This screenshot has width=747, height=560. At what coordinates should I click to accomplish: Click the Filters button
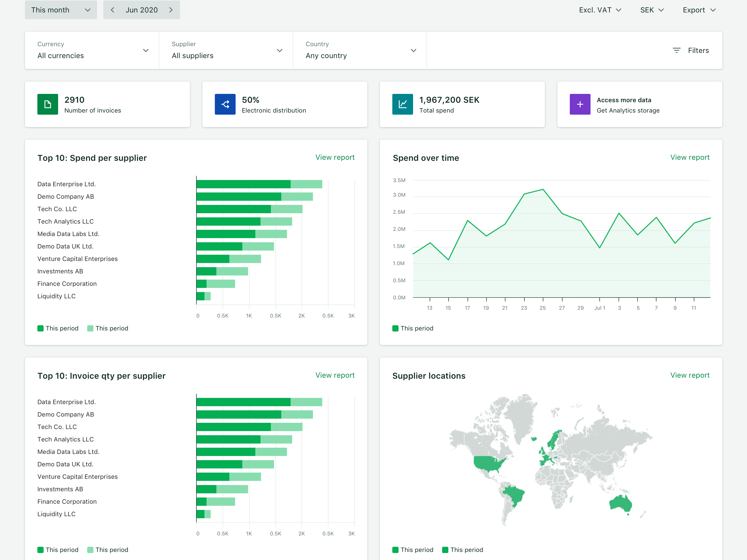[x=691, y=50]
